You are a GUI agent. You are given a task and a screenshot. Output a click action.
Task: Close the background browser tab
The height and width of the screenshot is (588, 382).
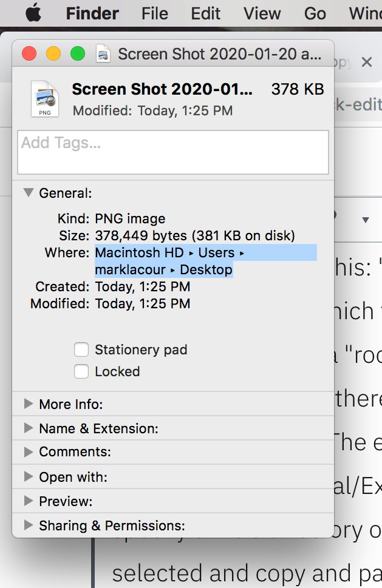click(366, 62)
